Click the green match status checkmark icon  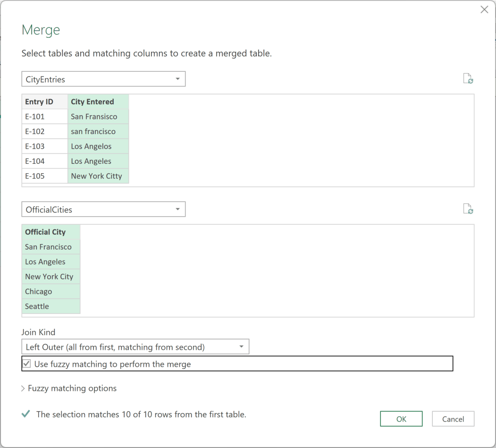pyautogui.click(x=26, y=414)
